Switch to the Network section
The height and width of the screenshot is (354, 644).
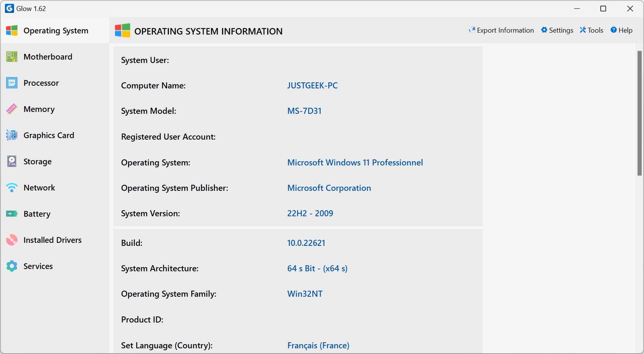tap(55, 187)
